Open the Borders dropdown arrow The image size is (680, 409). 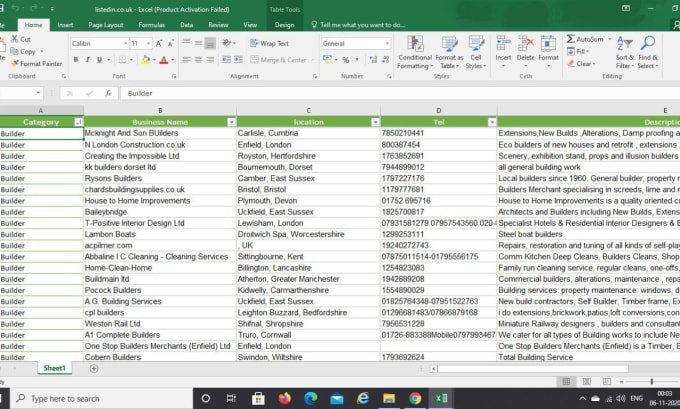pos(131,60)
